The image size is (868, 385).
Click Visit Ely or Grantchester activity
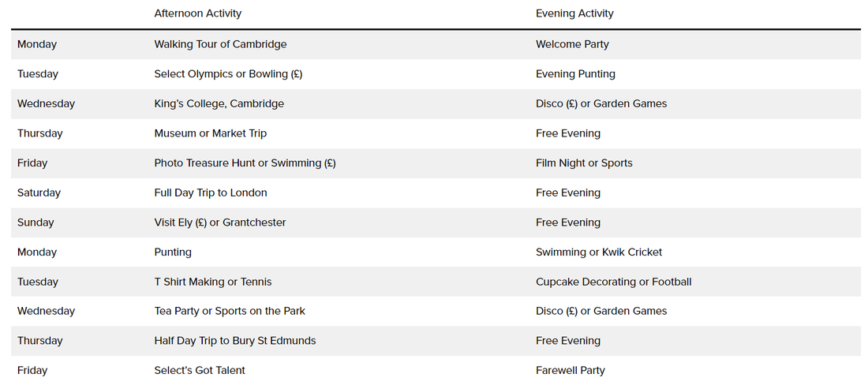coord(219,222)
